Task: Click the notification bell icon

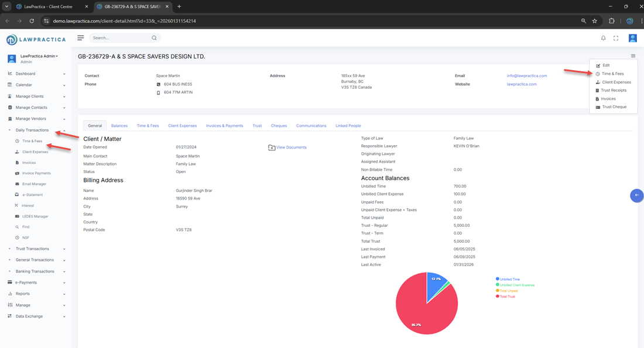Action: 603,38
